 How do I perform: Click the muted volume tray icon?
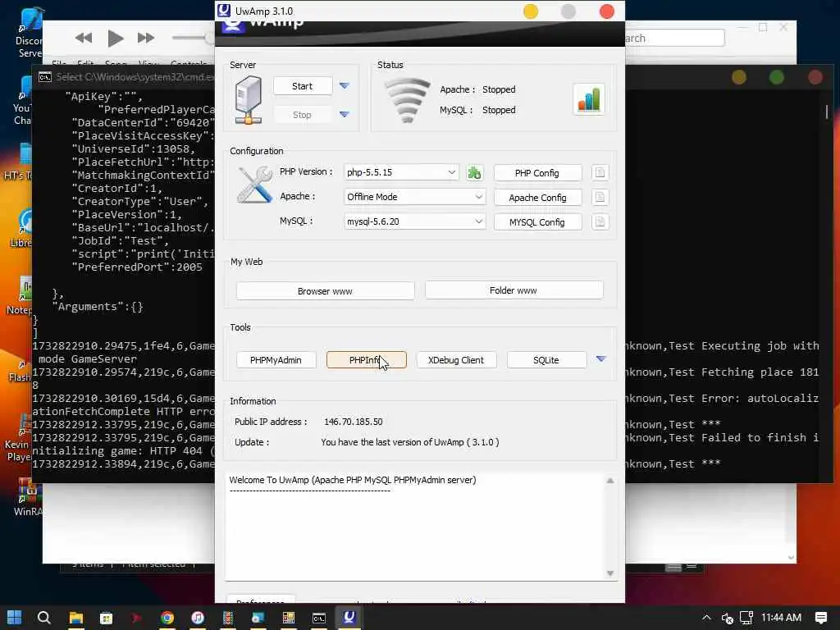point(727,619)
